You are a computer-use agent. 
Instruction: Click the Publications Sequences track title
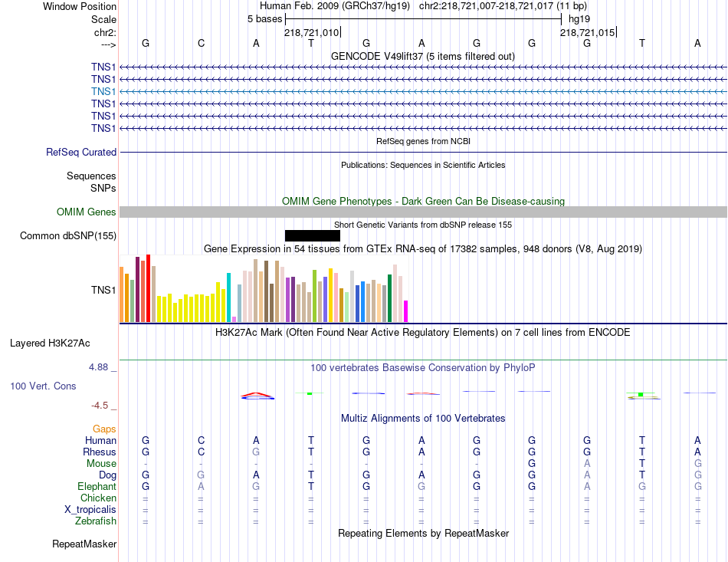coord(423,165)
